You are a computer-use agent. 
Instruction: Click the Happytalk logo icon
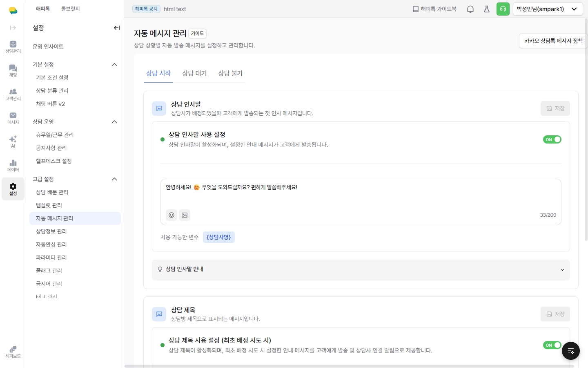(x=13, y=11)
